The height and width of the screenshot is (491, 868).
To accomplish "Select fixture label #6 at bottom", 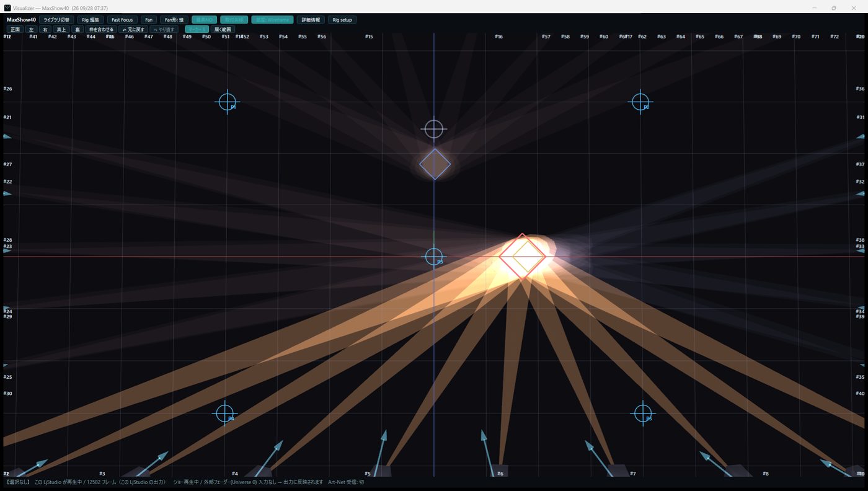I will pos(500,474).
